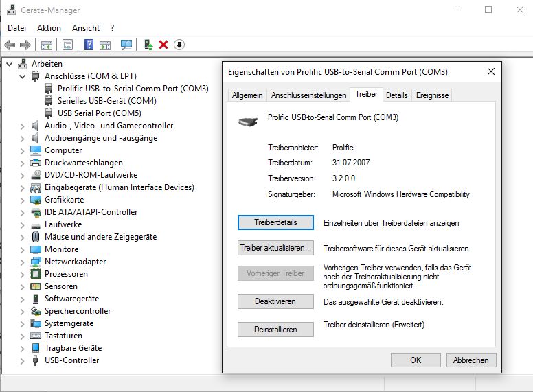Open the Properties sheet toolbar icon
The height and width of the screenshot is (392, 533).
pos(67,45)
